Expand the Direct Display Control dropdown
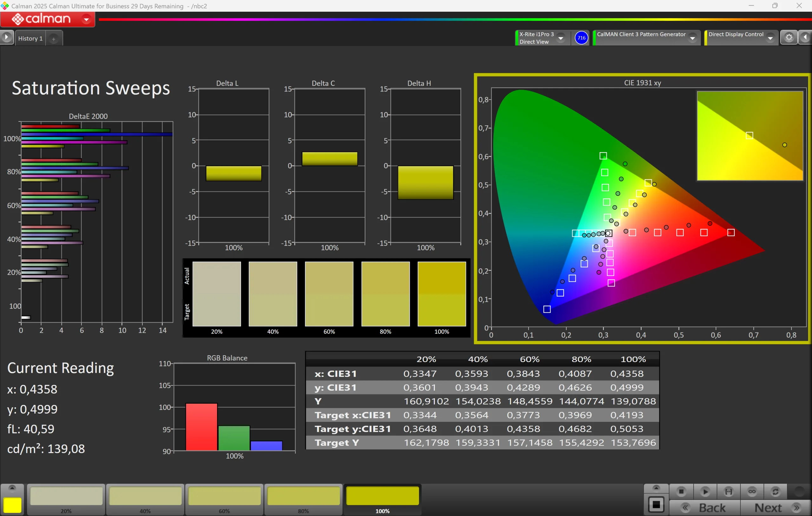This screenshot has height=516, width=812. pyautogui.click(x=770, y=38)
